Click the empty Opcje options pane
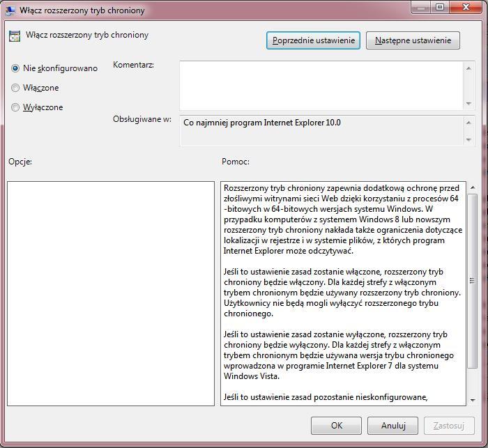Viewport: 488px width, 448px height. pyautogui.click(x=111, y=294)
